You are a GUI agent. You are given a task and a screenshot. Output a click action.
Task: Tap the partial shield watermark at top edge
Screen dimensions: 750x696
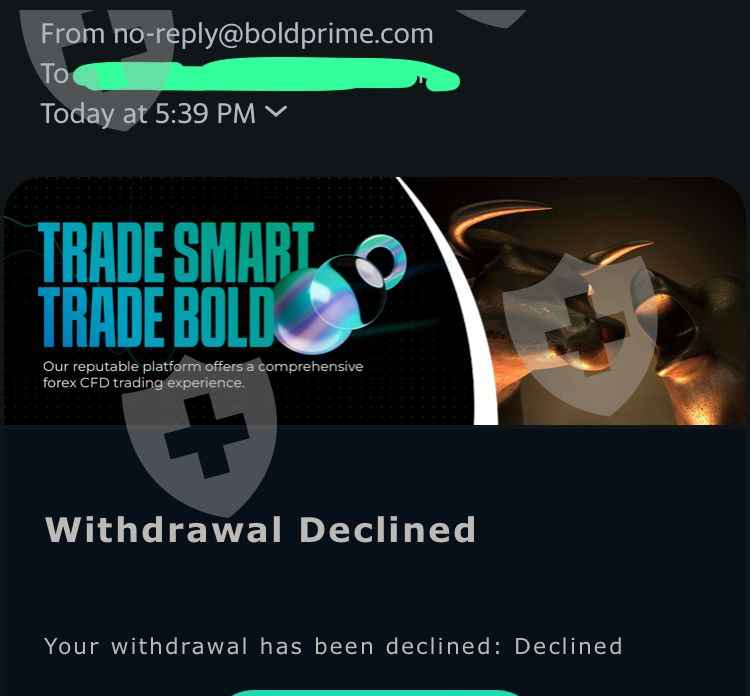tap(492, 18)
